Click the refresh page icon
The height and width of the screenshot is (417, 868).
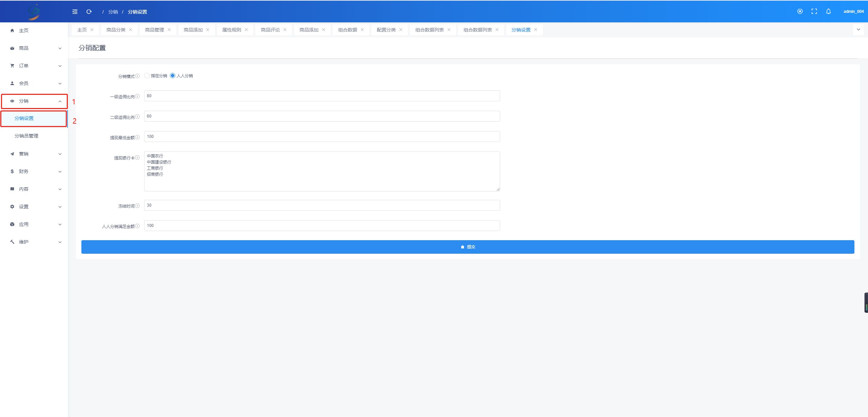tap(89, 12)
